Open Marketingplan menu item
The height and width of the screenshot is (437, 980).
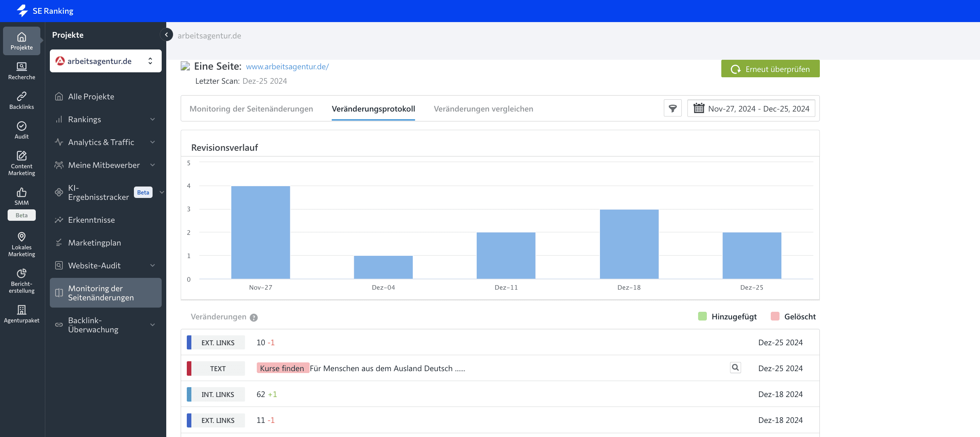pyautogui.click(x=106, y=243)
